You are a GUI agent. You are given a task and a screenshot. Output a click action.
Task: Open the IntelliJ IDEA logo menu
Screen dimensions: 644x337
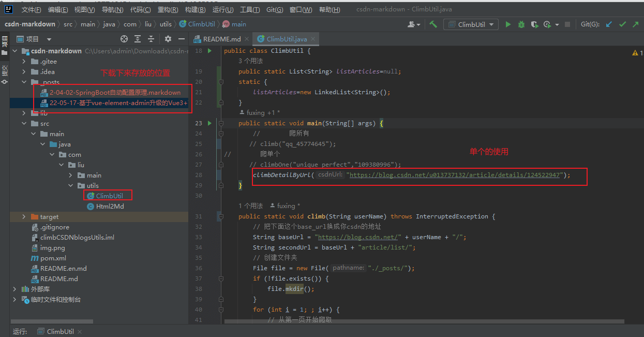[x=9, y=9]
